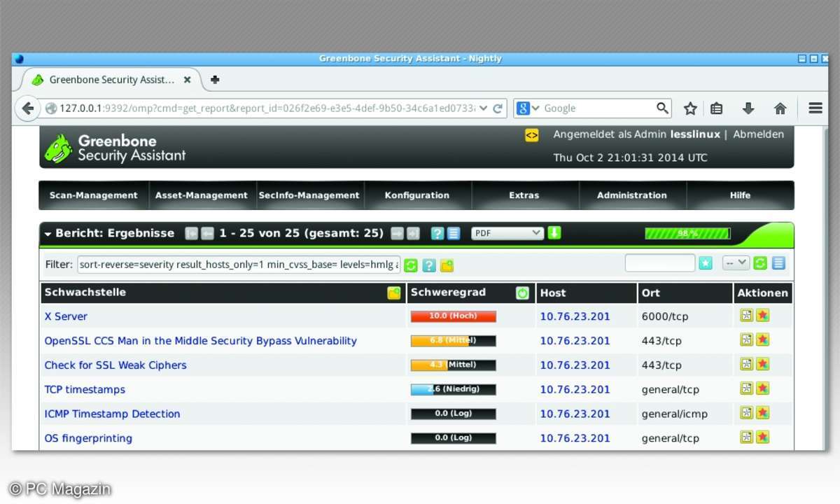This screenshot has width=840, height=504.
Task: Click the blue 2.6 (Niedrig) severity bar
Action: (454, 389)
